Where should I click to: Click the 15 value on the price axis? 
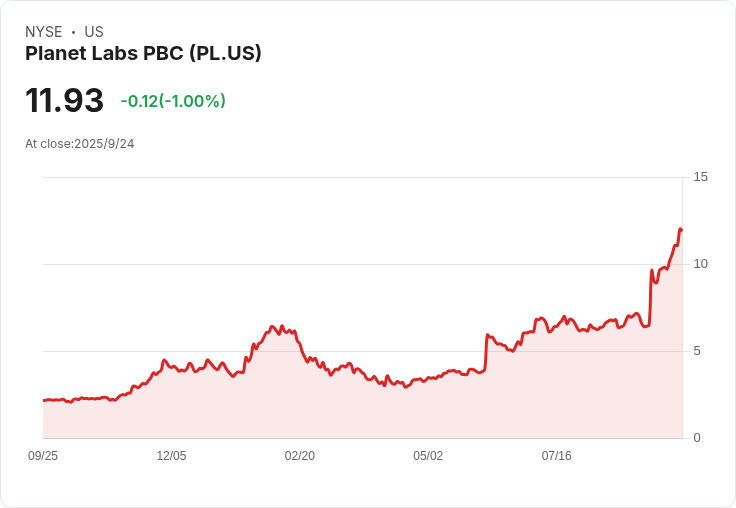click(x=700, y=177)
